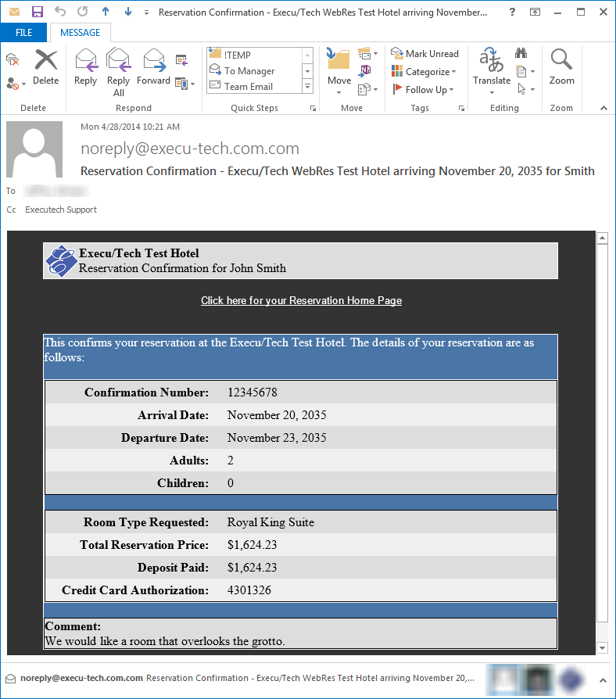Screen dimensions: 616x699
Task: Open Quick Steps dialog launcher
Action: click(313, 109)
